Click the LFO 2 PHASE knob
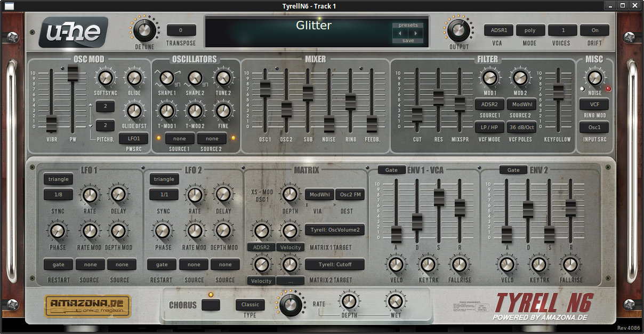 coord(163,231)
